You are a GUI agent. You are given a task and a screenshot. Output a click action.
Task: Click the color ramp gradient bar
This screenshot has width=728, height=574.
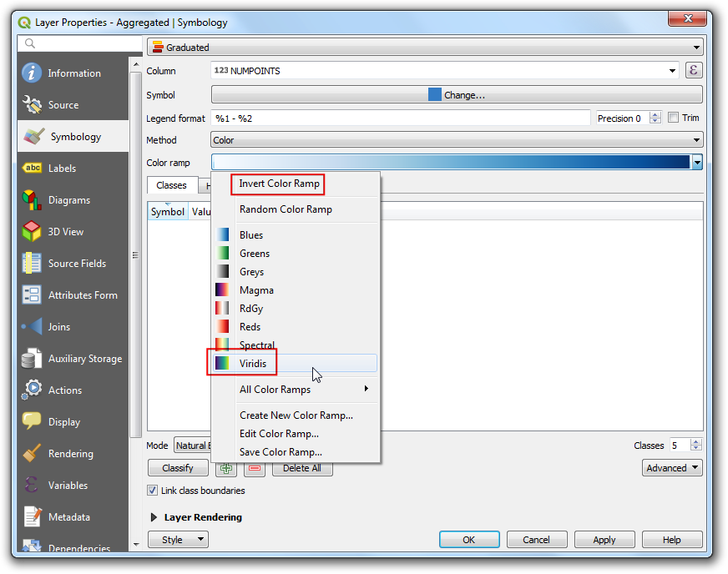(x=452, y=162)
